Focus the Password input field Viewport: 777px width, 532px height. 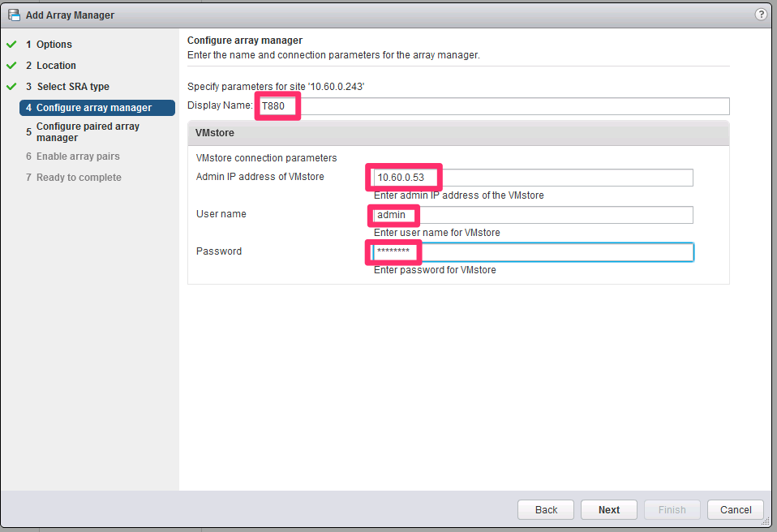[x=532, y=252]
